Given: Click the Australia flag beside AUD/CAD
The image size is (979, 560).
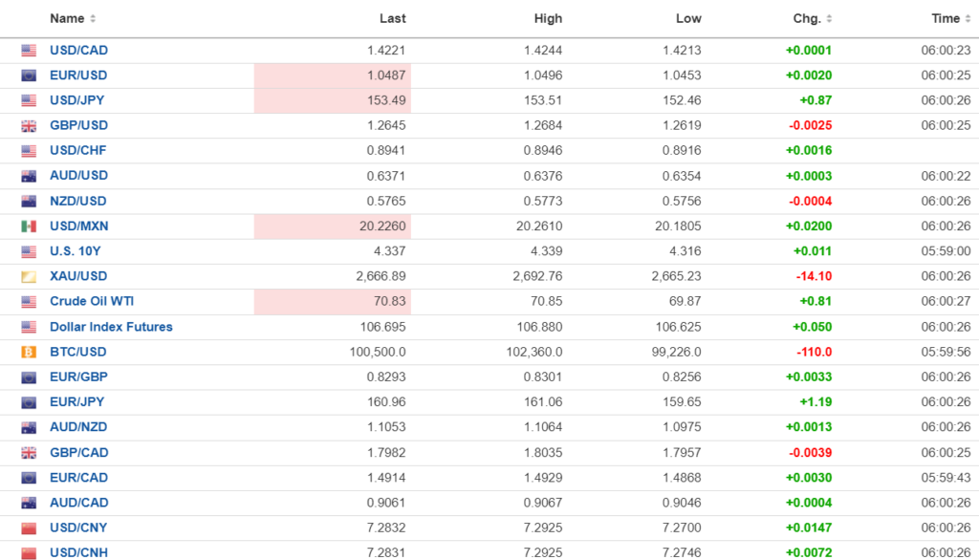Looking at the screenshot, I should pos(29,503).
